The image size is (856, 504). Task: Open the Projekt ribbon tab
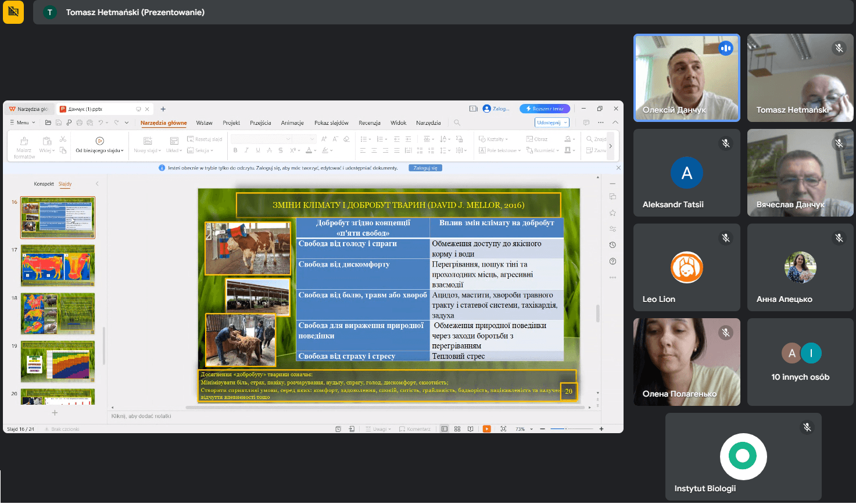coord(231,123)
